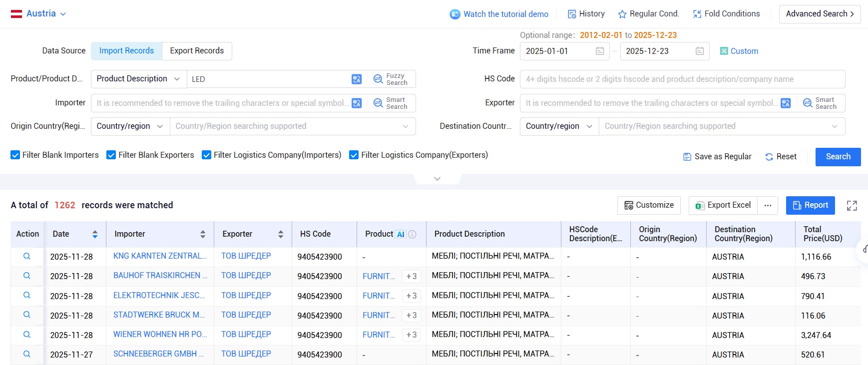Viewport: 868px width, 365px height.
Task: Save as Regular condition
Action: click(717, 157)
